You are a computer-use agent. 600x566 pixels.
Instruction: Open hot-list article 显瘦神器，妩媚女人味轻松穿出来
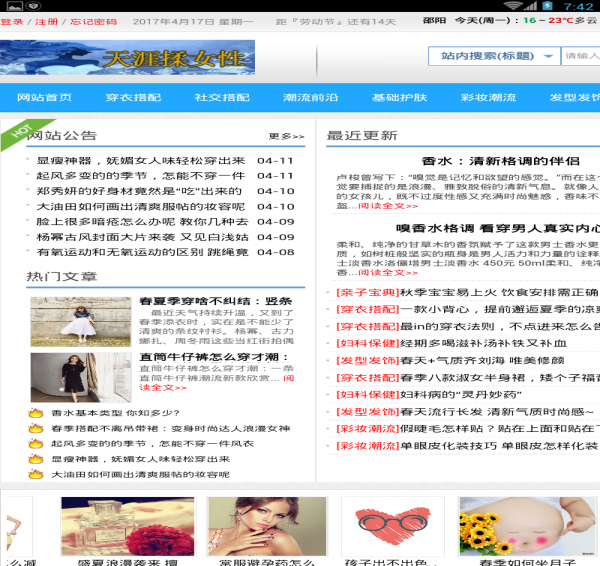click(140, 459)
